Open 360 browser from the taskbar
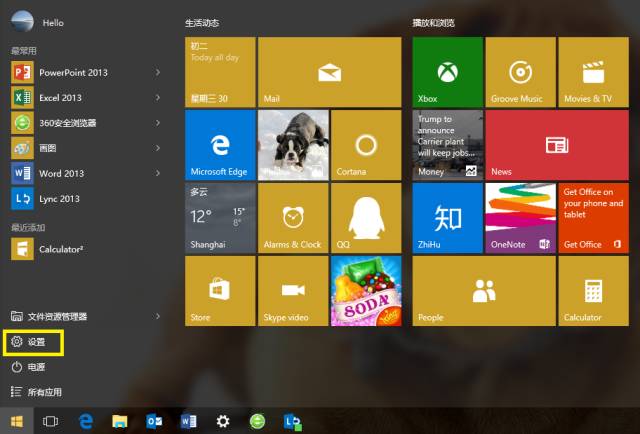This screenshot has height=434, width=640. click(257, 421)
